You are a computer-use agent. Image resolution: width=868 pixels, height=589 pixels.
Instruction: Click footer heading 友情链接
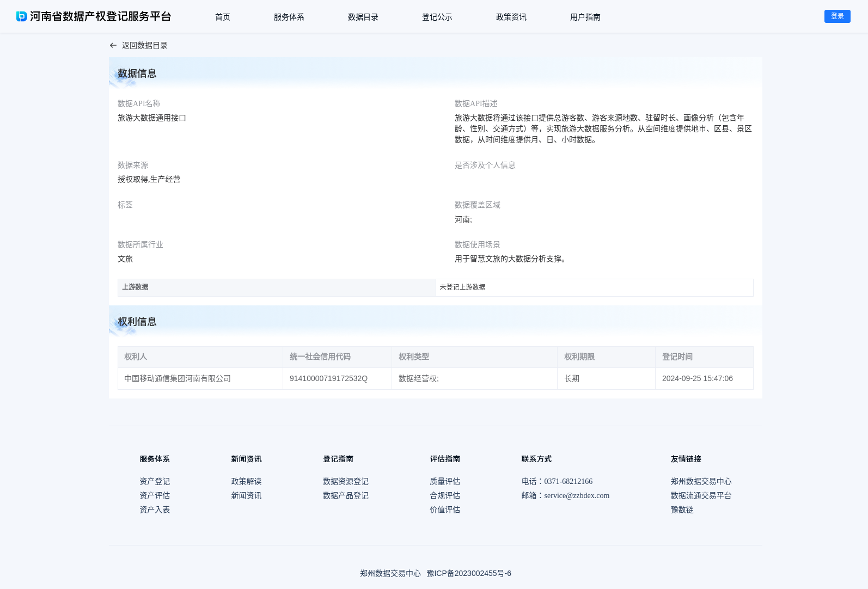[x=686, y=459]
